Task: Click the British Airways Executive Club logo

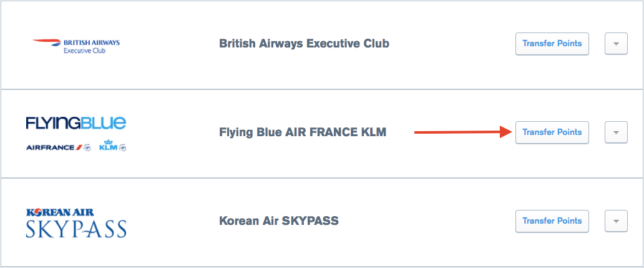Action: click(x=76, y=46)
